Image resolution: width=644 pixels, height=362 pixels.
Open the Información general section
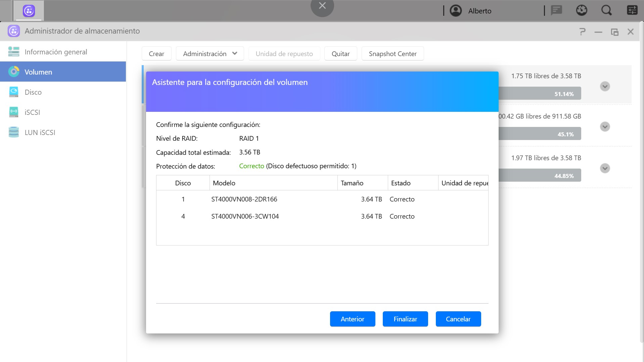[x=56, y=52]
